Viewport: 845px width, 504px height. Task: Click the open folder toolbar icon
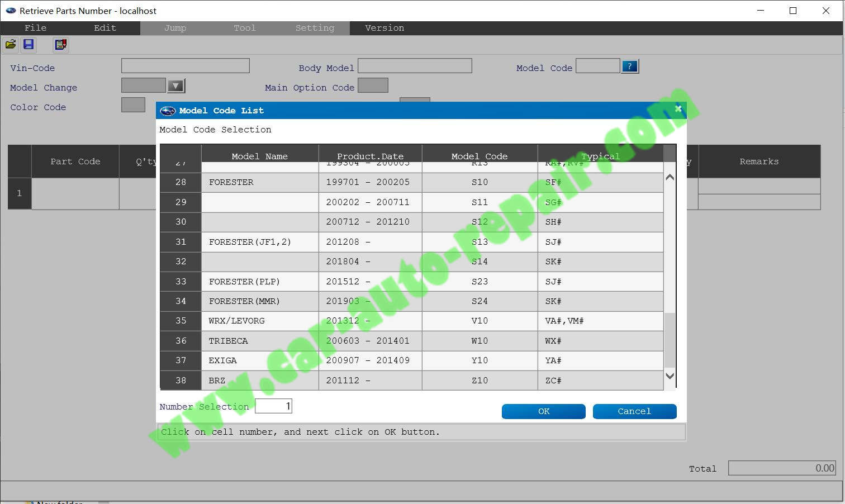click(x=11, y=45)
